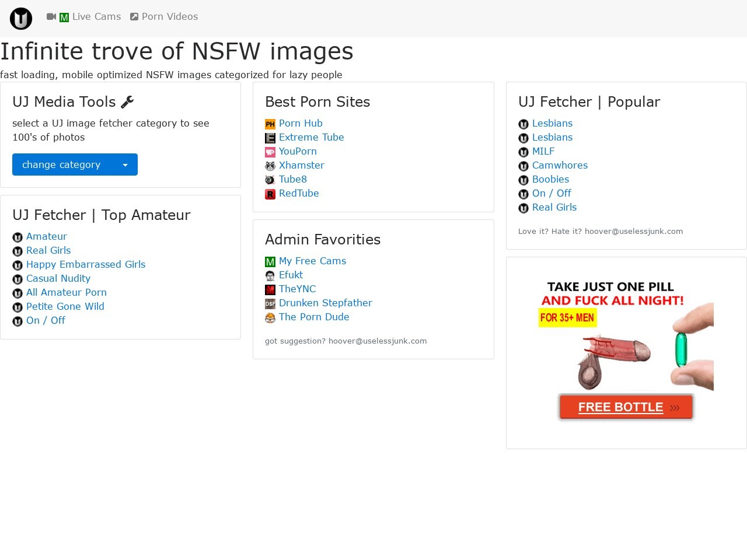Select the Efukt link in Admin Favorites
The image size is (747, 560).
tap(291, 275)
